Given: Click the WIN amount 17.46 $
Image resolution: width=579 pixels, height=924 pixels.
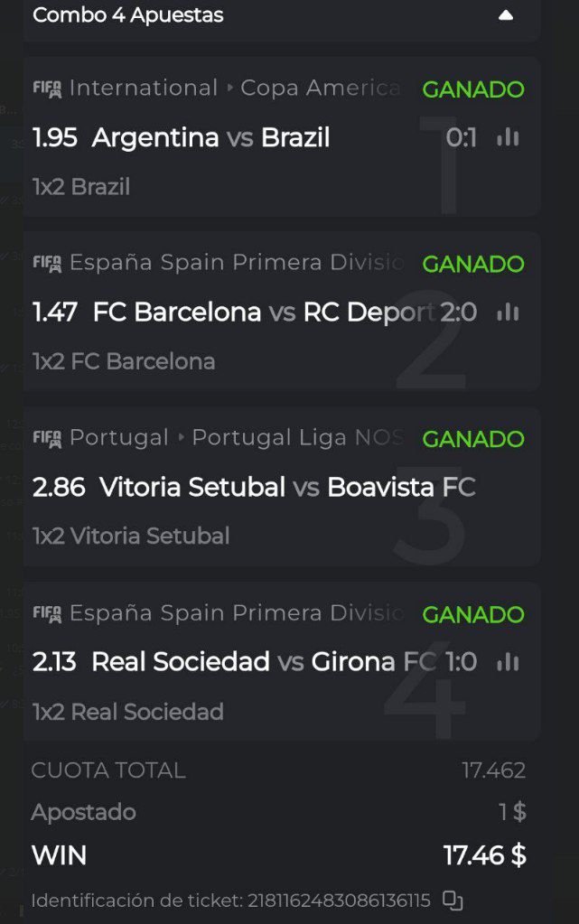Looking at the screenshot, I should pyautogui.click(x=484, y=854).
